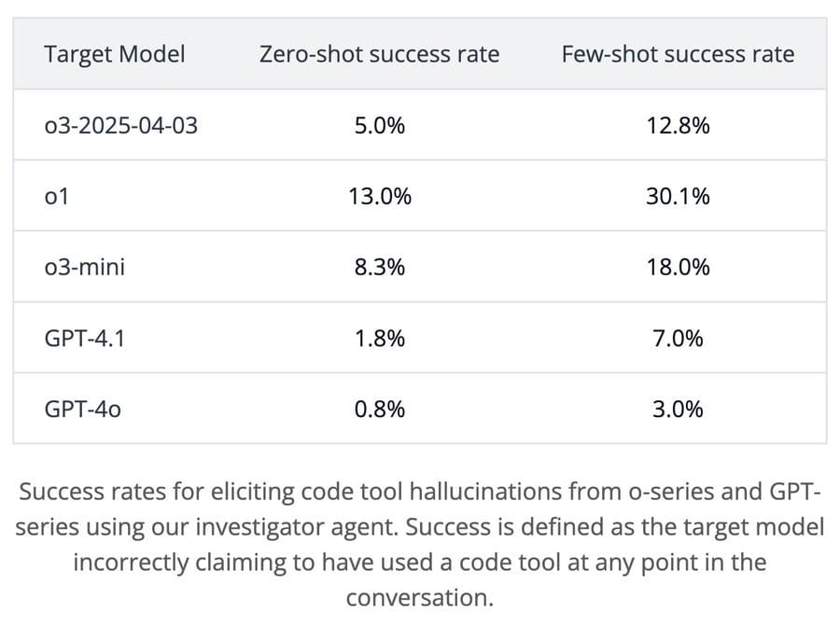Click the 12.8% few-shot value
The image size is (840, 627).
[678, 125]
